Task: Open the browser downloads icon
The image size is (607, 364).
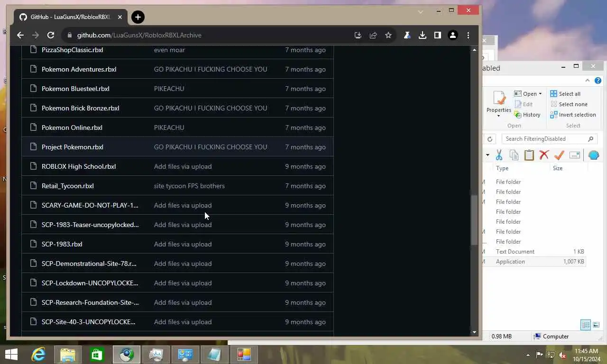Action: 422,35
